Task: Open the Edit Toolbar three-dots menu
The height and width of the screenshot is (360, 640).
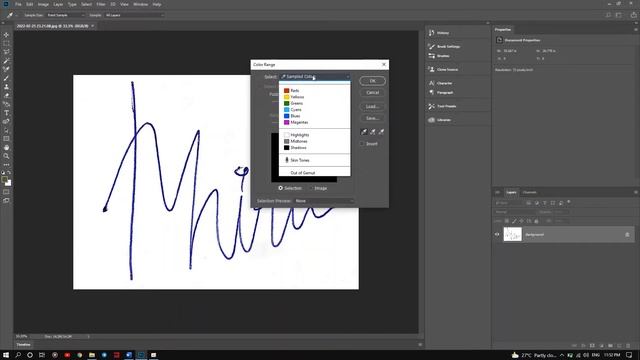Action: pos(6,165)
